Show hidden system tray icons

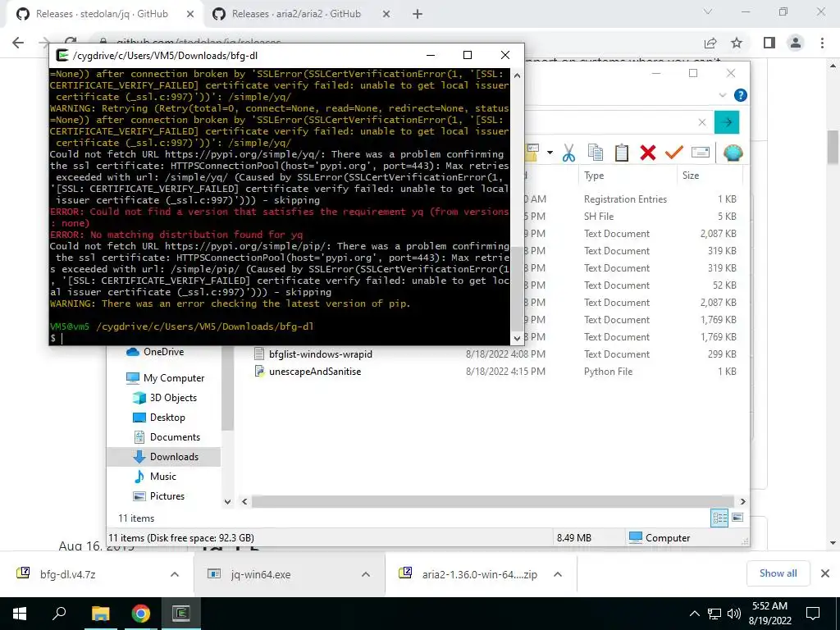tap(694, 614)
